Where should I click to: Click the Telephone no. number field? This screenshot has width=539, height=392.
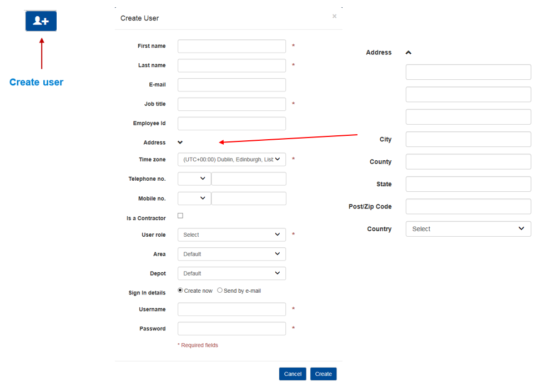249,179
